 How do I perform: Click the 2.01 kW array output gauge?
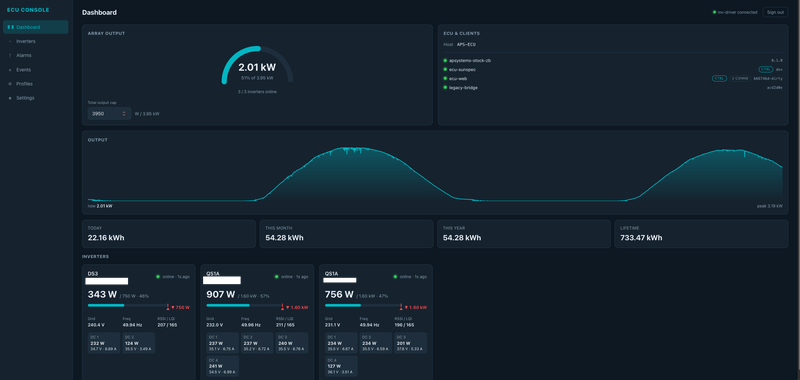[257, 66]
